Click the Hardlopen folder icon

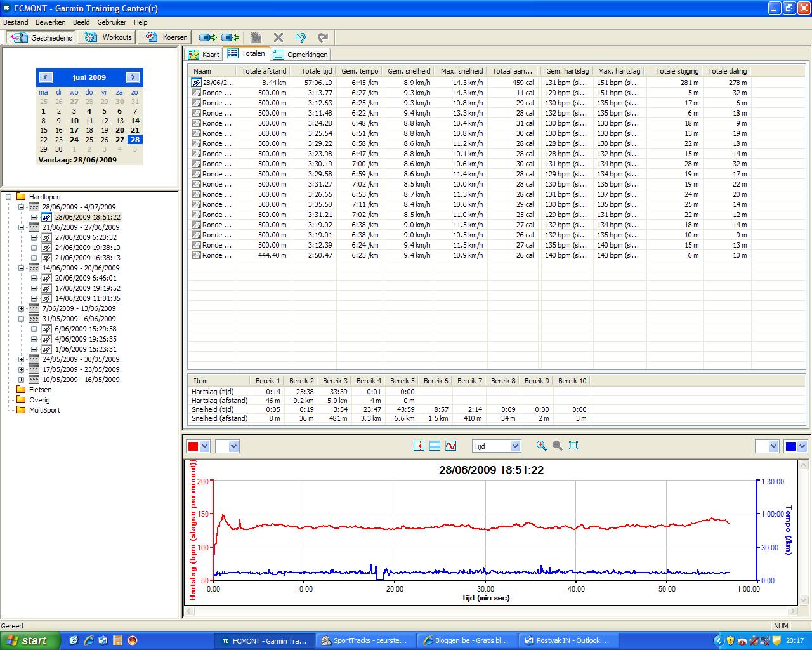[21, 197]
